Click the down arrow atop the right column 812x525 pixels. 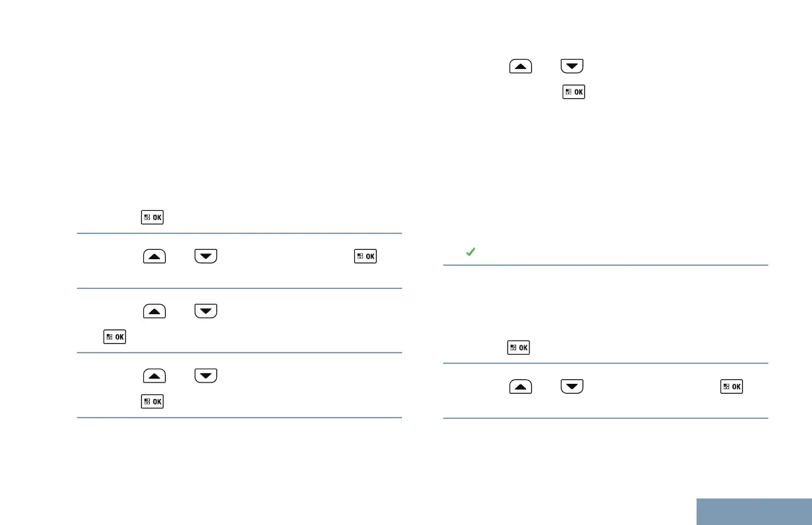tap(572, 66)
